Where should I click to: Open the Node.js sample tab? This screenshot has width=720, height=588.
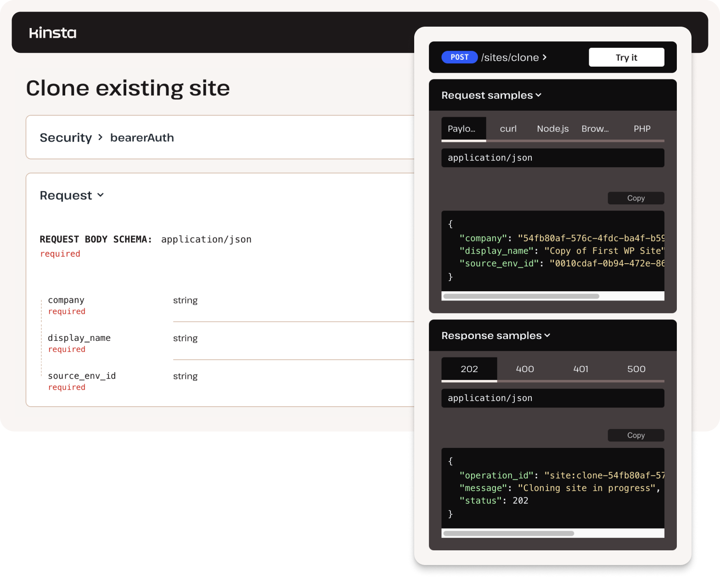coord(552,129)
